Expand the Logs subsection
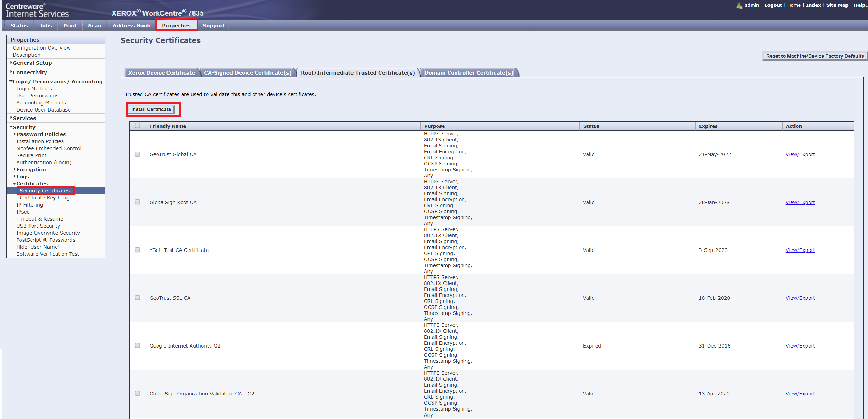 coord(15,176)
